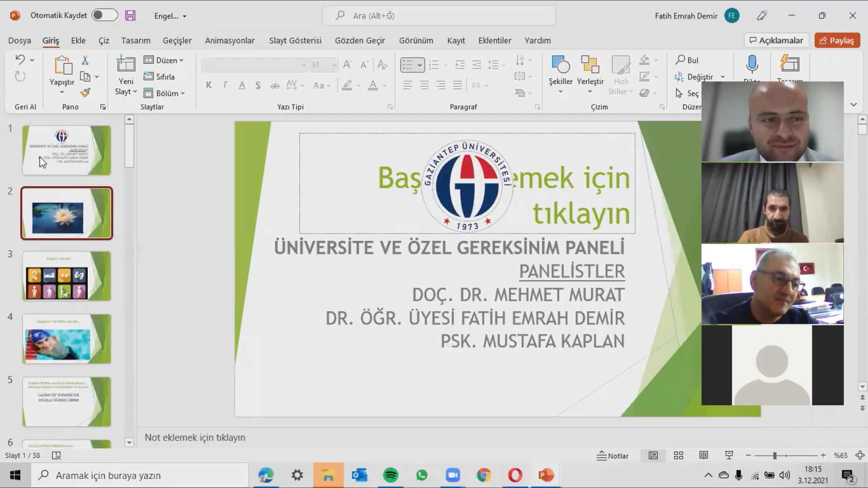Click the Paylaş share button
Image resolution: width=868 pixels, height=488 pixels.
(837, 40)
